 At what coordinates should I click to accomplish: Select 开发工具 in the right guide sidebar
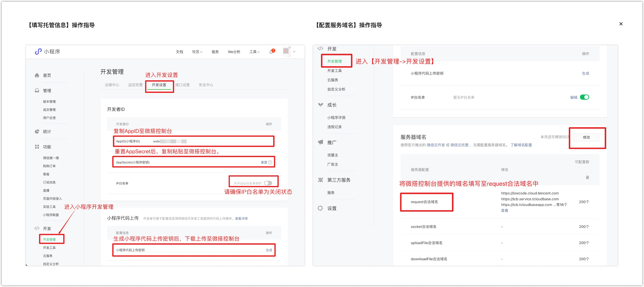(334, 71)
